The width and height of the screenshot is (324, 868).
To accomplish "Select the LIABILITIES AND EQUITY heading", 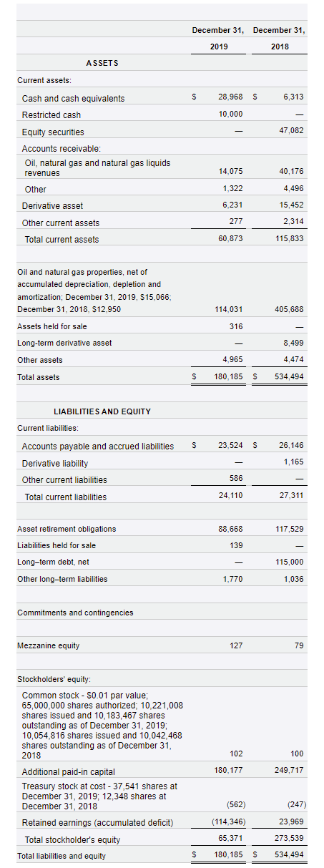I will click(102, 411).
